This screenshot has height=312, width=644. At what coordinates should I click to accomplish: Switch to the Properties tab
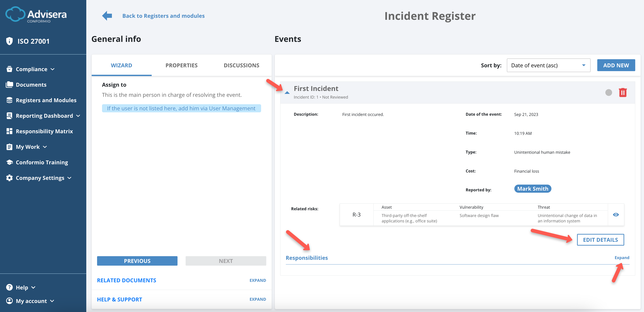pos(181,65)
